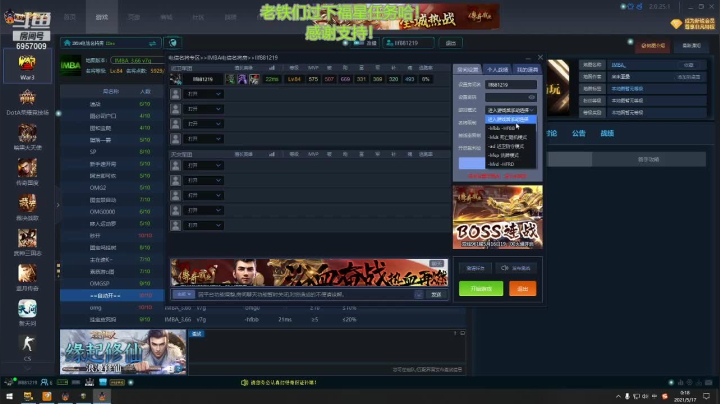Click the crown icon in bottom status bar
Viewport: 720px width, 404px height.
pyautogui.click(x=90, y=382)
